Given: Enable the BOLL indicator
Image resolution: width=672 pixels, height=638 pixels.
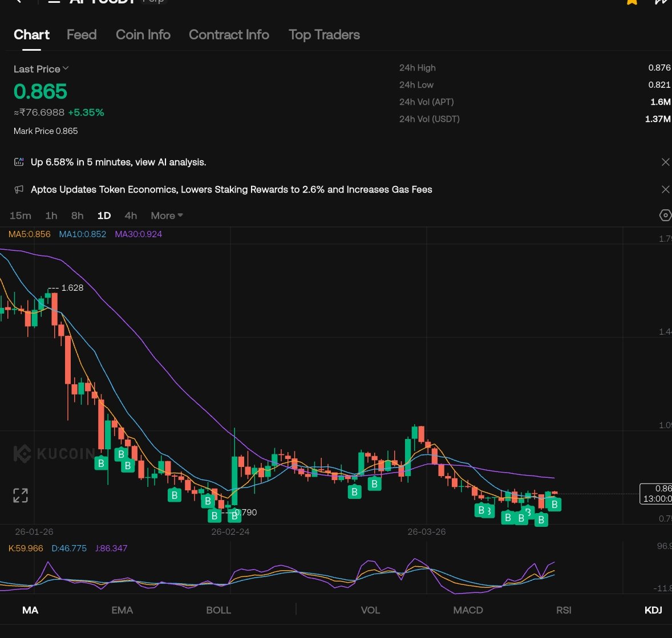Looking at the screenshot, I should [x=218, y=610].
